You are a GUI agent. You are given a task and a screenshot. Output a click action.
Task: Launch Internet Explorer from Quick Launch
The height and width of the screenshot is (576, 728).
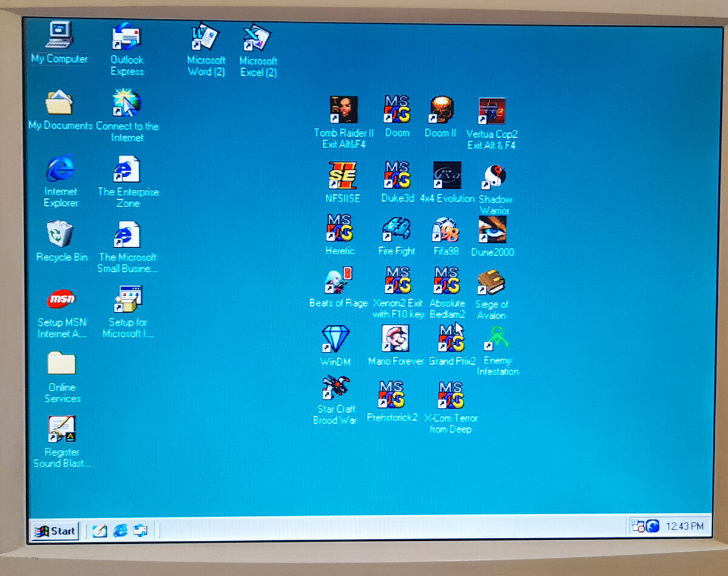pyautogui.click(x=120, y=530)
